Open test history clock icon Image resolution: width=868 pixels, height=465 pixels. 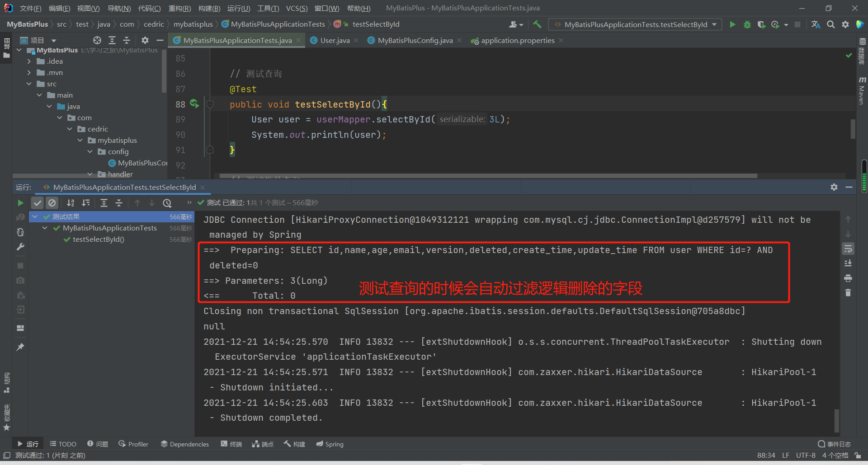(167, 203)
